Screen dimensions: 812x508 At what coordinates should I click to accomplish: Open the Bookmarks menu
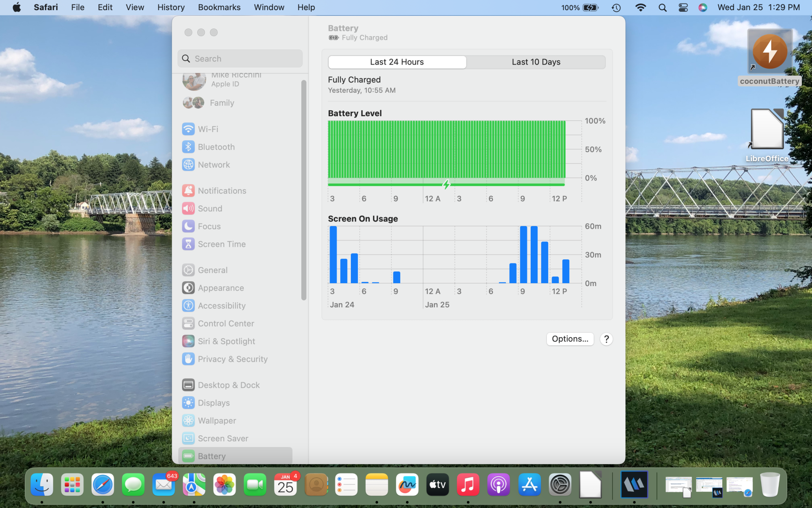point(219,7)
